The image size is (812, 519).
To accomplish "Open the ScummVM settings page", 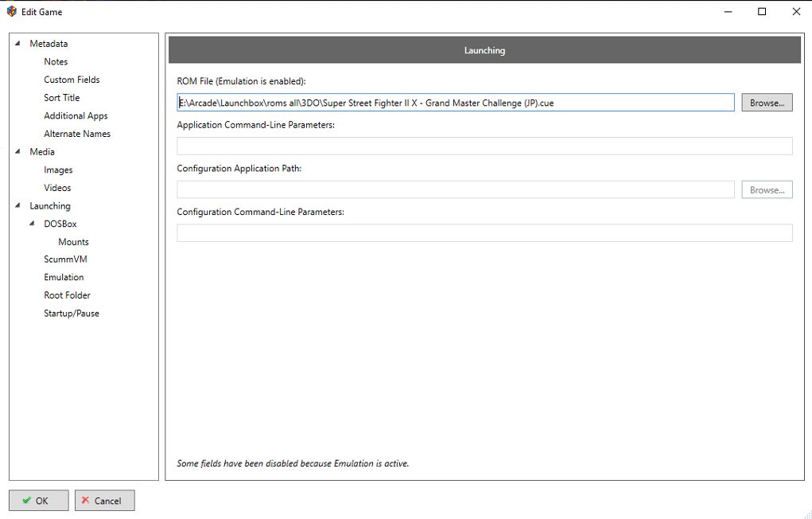I will tap(65, 259).
